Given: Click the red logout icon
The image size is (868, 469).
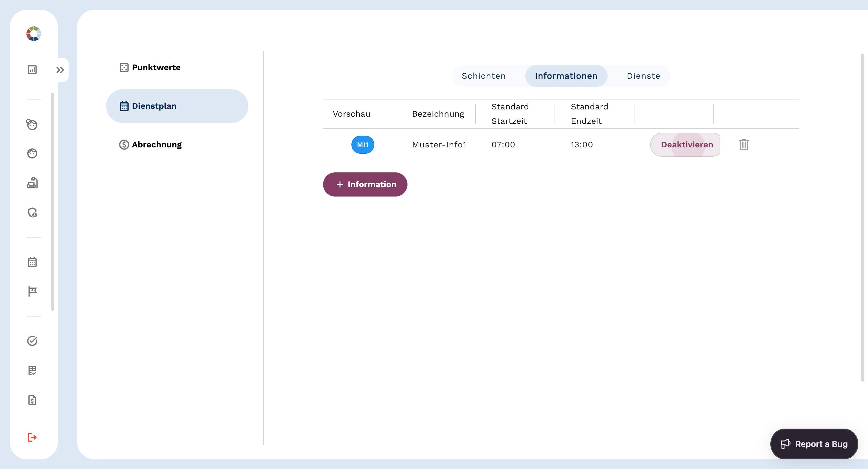Looking at the screenshot, I should tap(32, 437).
